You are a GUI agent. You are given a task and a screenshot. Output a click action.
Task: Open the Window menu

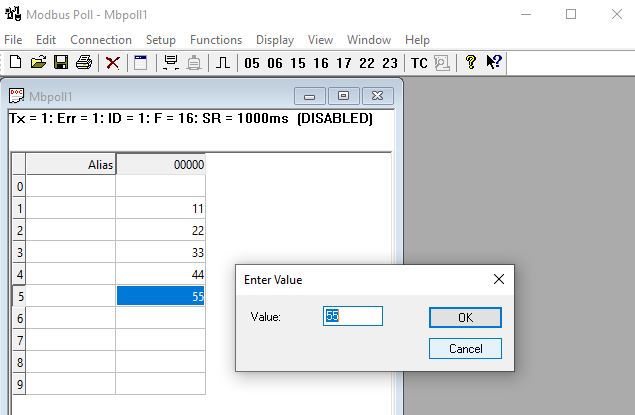pos(369,40)
